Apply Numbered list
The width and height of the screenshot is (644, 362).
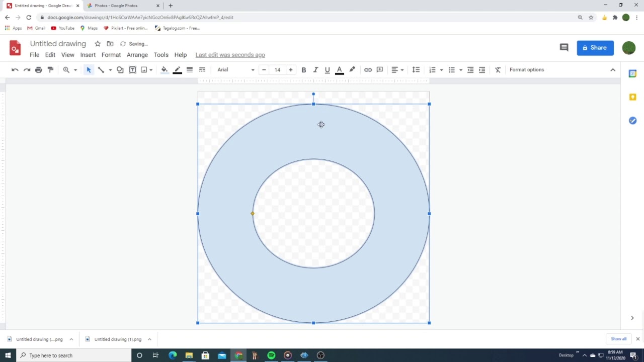[432, 70]
